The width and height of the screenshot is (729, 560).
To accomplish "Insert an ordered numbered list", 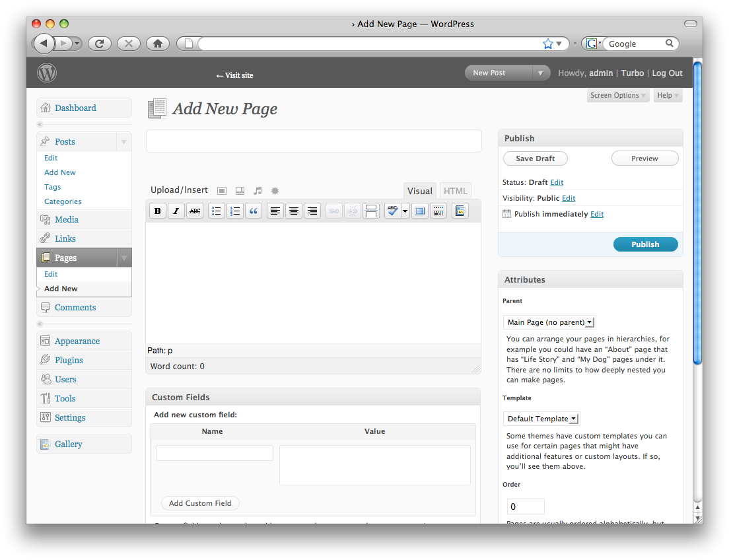I will coord(235,211).
